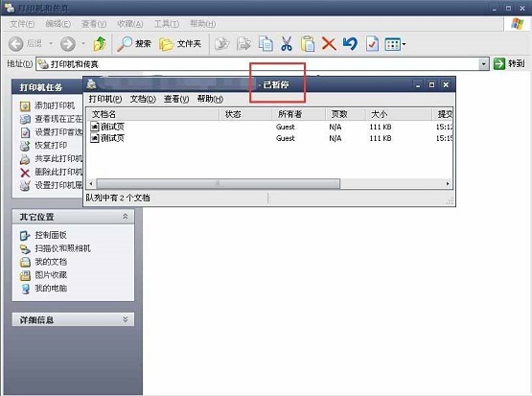The image size is (532, 396).
Task: Click the 控制面板 icon
Action: (x=25, y=235)
